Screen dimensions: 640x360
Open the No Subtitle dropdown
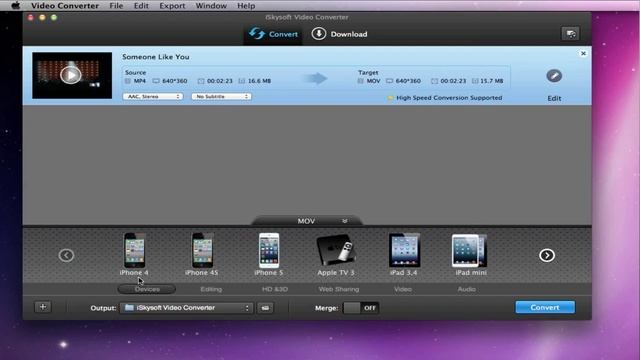[221, 97]
